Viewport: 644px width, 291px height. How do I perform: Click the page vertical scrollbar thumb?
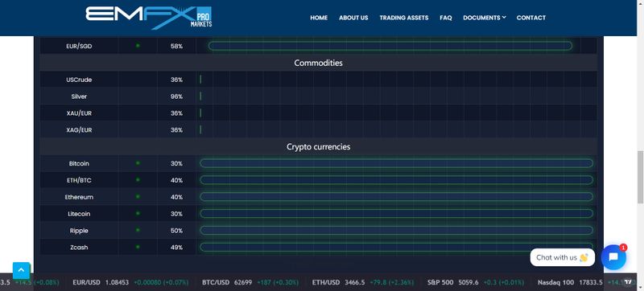coord(640,177)
